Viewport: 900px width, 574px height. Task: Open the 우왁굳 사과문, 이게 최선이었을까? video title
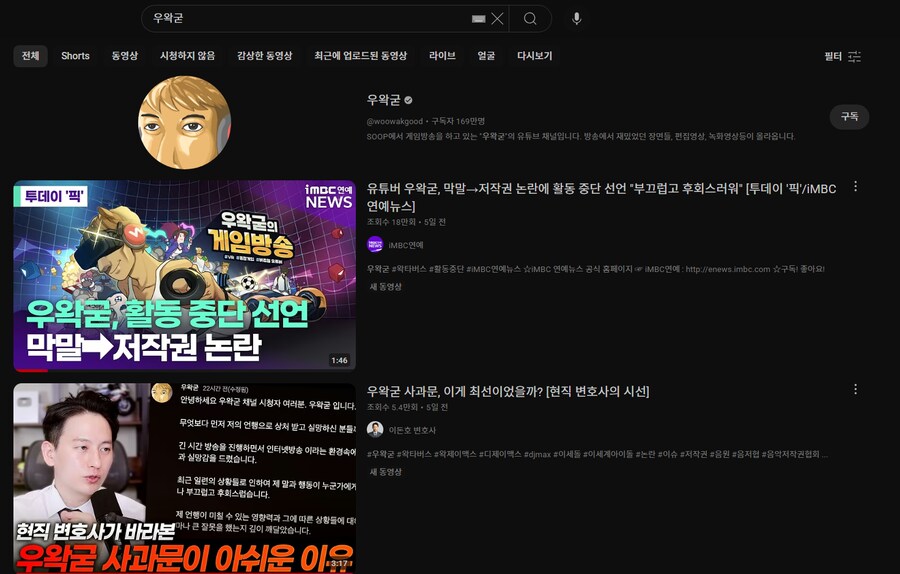[508, 391]
